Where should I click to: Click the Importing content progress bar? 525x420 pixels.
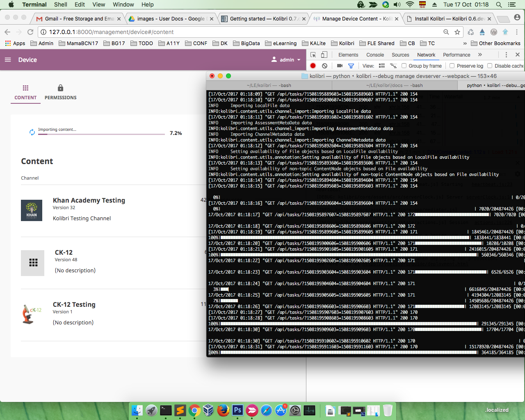pos(102,134)
